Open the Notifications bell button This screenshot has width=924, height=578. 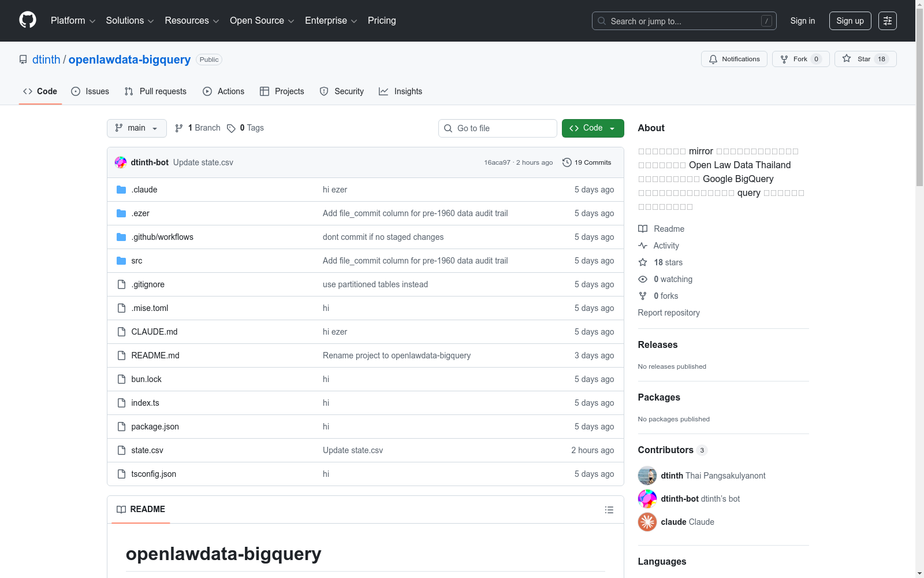click(734, 59)
